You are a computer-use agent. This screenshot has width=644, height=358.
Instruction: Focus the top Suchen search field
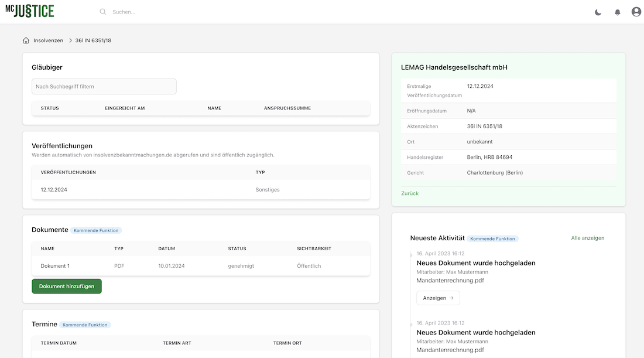pos(176,12)
